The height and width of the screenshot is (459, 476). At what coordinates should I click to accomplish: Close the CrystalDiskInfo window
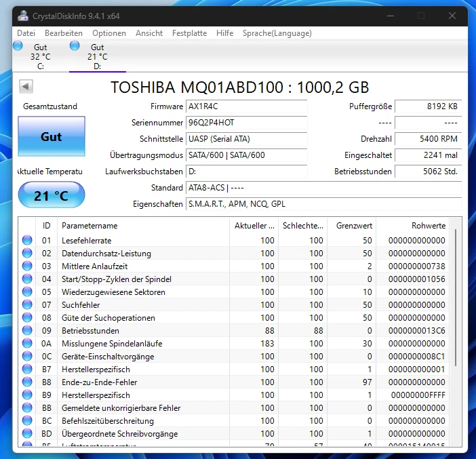coord(452,16)
